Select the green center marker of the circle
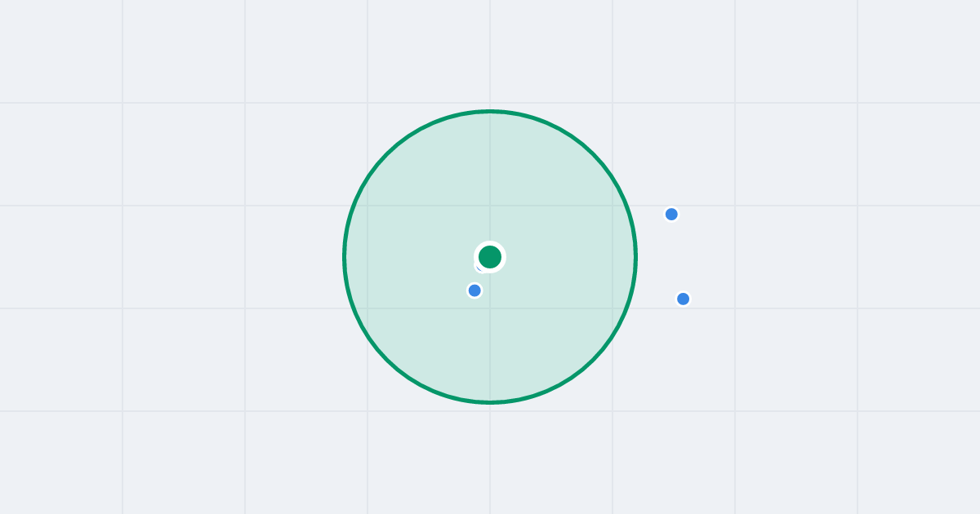Image resolution: width=980 pixels, height=514 pixels. (x=490, y=257)
